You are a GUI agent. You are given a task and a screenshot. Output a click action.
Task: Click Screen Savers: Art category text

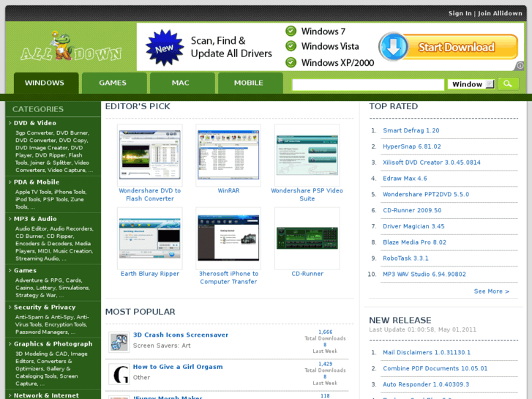(162, 346)
